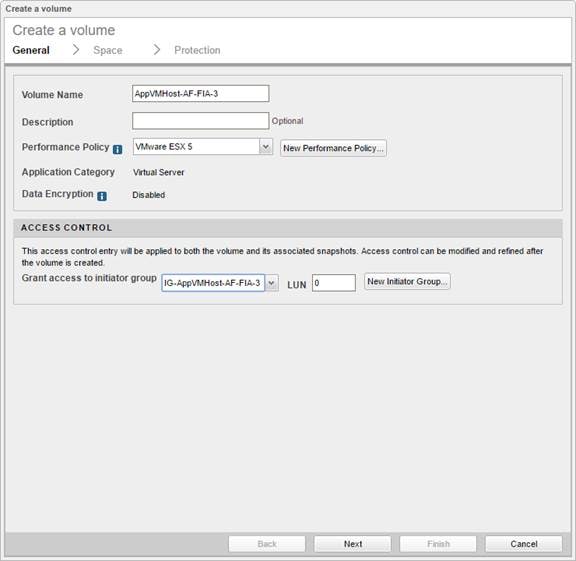The width and height of the screenshot is (576, 561).
Task: Go to the Space step tab
Action: pyautogui.click(x=108, y=50)
